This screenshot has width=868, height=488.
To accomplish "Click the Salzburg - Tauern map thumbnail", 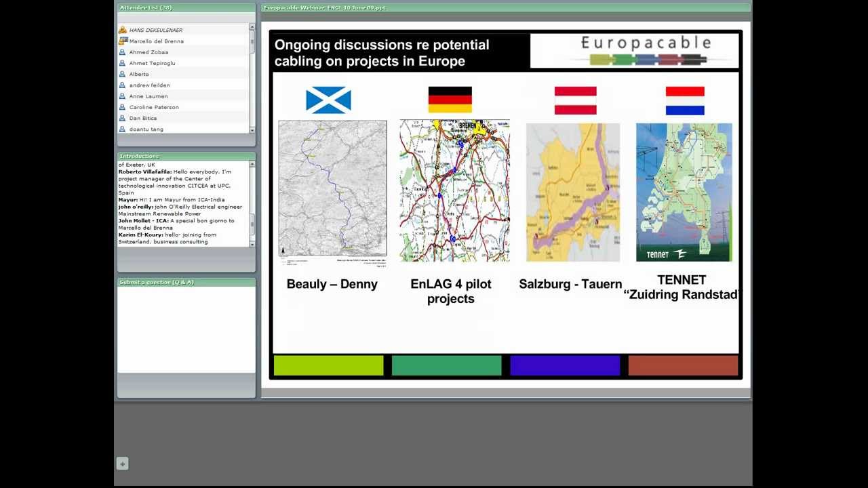I will [x=573, y=192].
